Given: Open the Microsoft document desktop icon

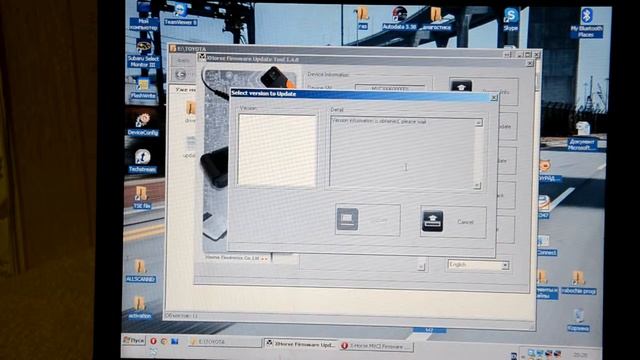Looking at the screenshot, I should point(582,137).
